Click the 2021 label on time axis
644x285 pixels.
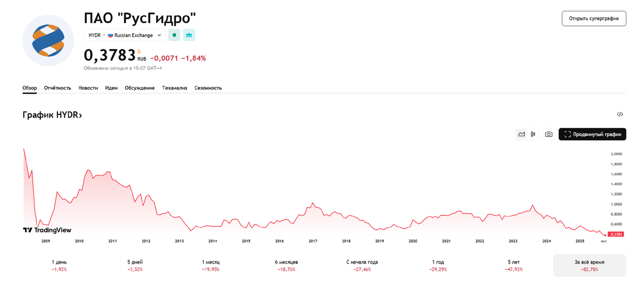(446, 242)
